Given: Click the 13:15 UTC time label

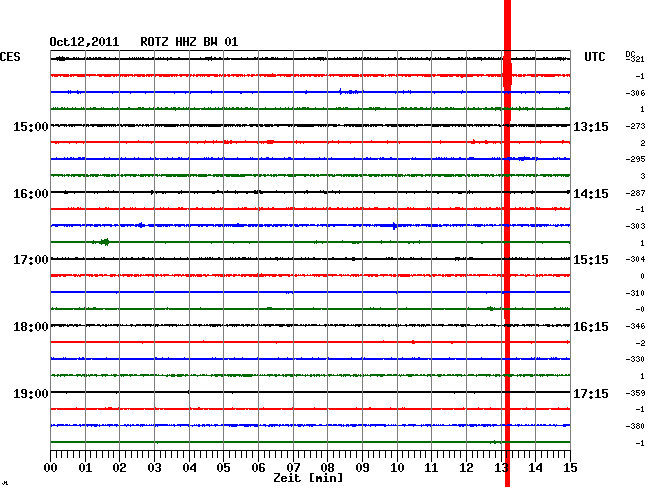Looking at the screenshot, I should [591, 126].
